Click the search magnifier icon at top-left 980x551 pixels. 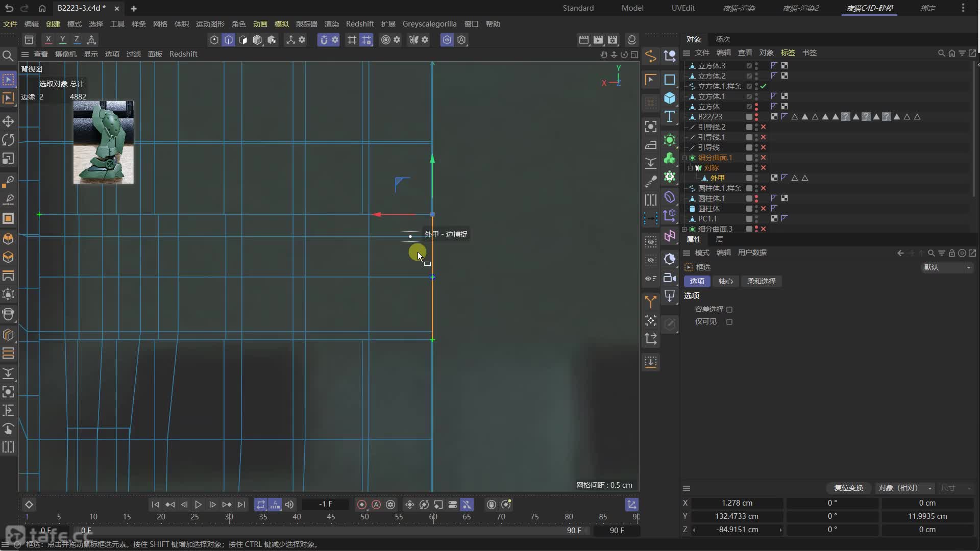8,56
